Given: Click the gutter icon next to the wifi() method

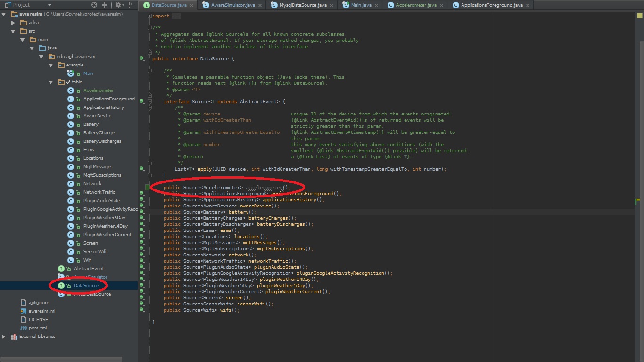Looking at the screenshot, I should click(142, 310).
